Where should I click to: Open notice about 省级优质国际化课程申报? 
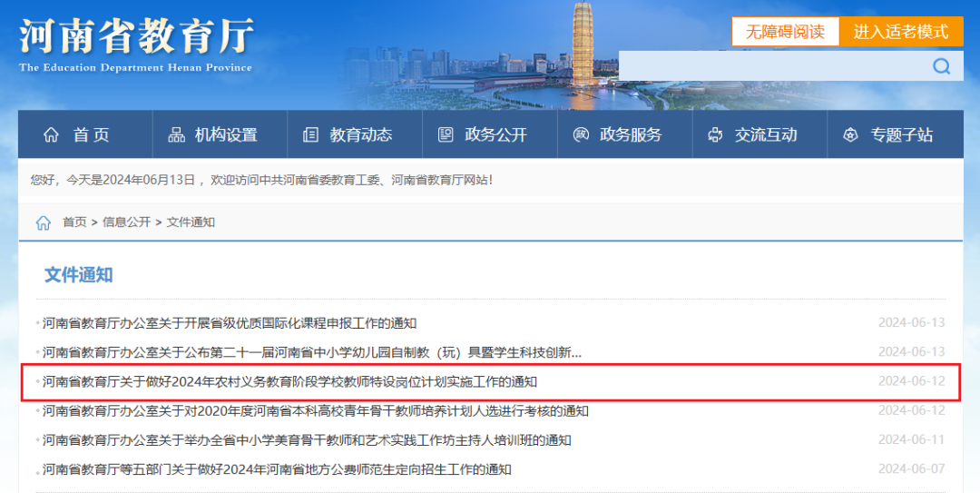230,323
